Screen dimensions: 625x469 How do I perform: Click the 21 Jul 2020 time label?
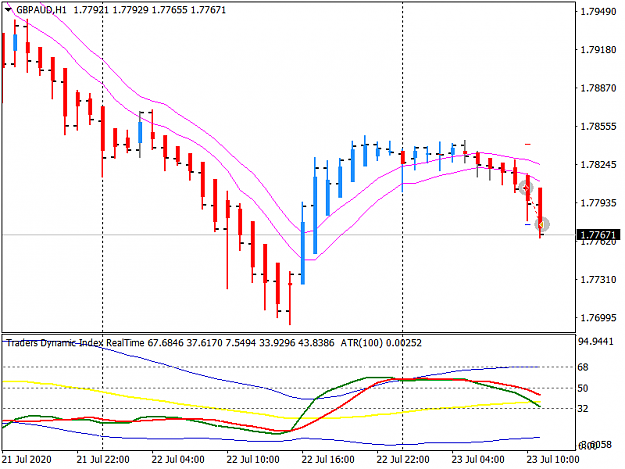tap(27, 459)
